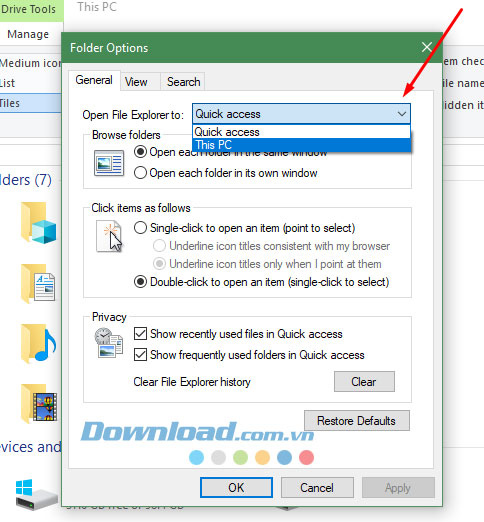Choose Medium icons layout in File Explorer
The height and width of the screenshot is (522, 484).
click(30, 63)
